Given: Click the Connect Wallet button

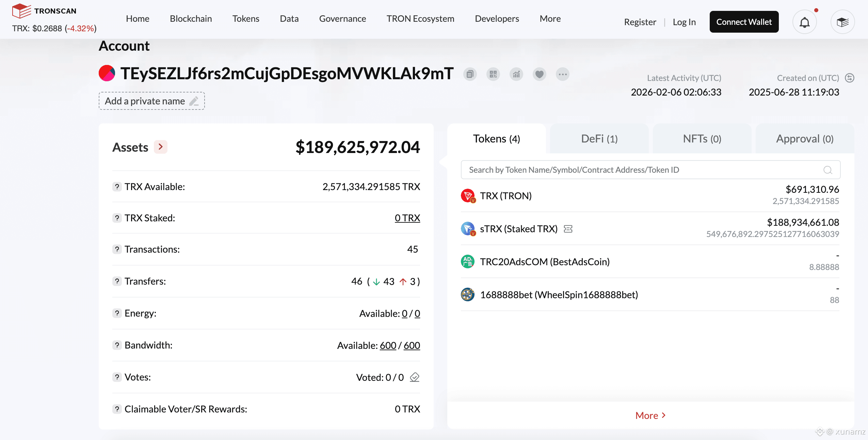Looking at the screenshot, I should coord(744,22).
